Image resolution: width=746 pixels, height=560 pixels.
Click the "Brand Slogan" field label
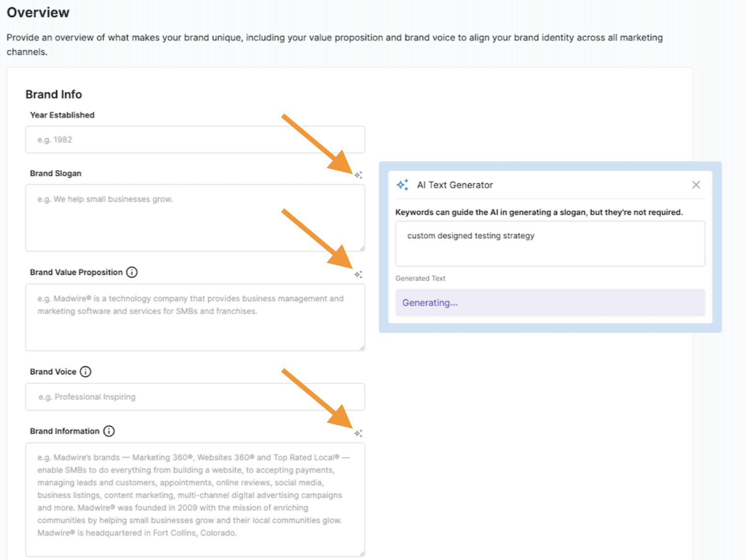point(56,173)
